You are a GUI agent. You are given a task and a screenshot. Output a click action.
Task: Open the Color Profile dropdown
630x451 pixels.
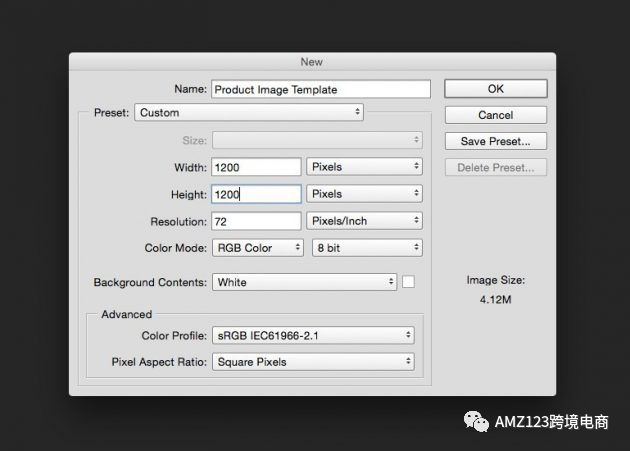click(313, 335)
